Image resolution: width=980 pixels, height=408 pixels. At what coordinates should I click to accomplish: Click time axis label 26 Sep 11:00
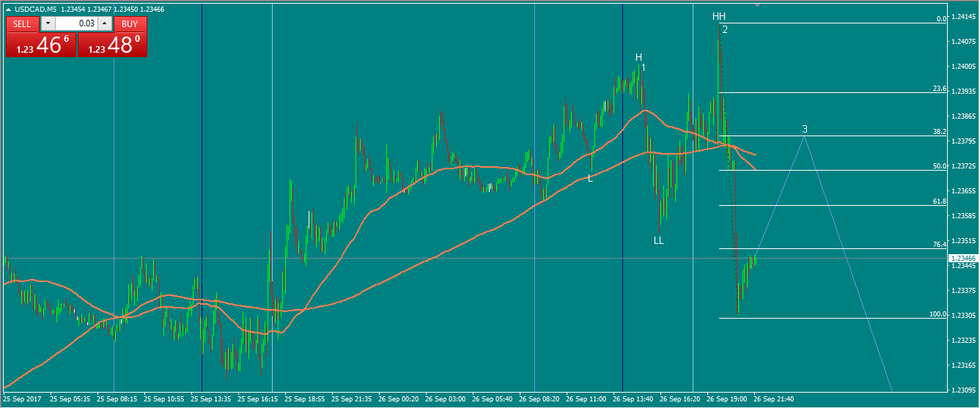point(586,400)
